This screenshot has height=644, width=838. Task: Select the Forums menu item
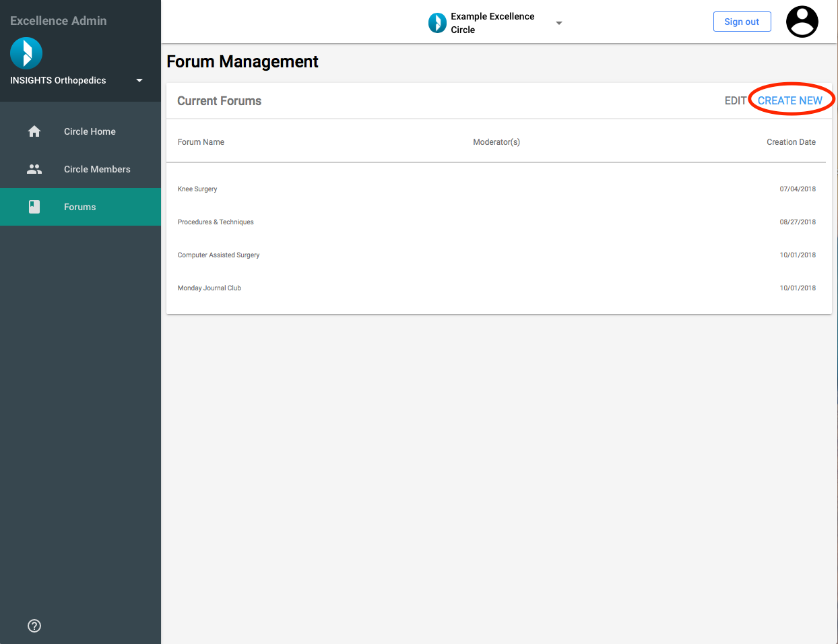81,207
